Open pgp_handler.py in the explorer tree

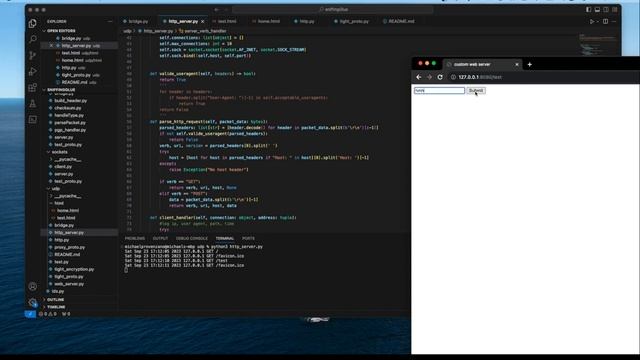click(x=70, y=130)
